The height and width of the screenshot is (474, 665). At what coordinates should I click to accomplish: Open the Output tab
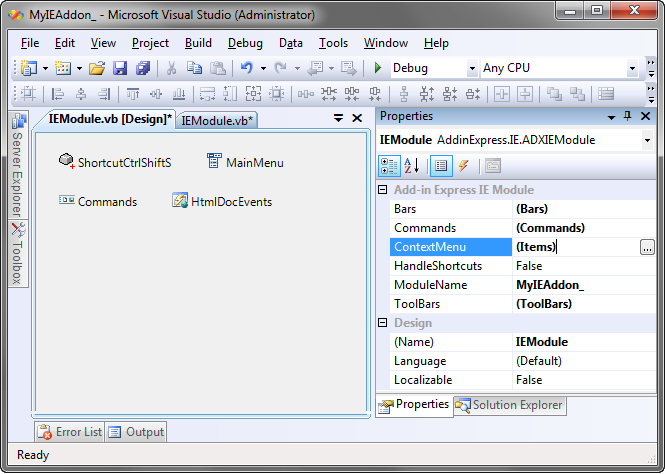(136, 432)
